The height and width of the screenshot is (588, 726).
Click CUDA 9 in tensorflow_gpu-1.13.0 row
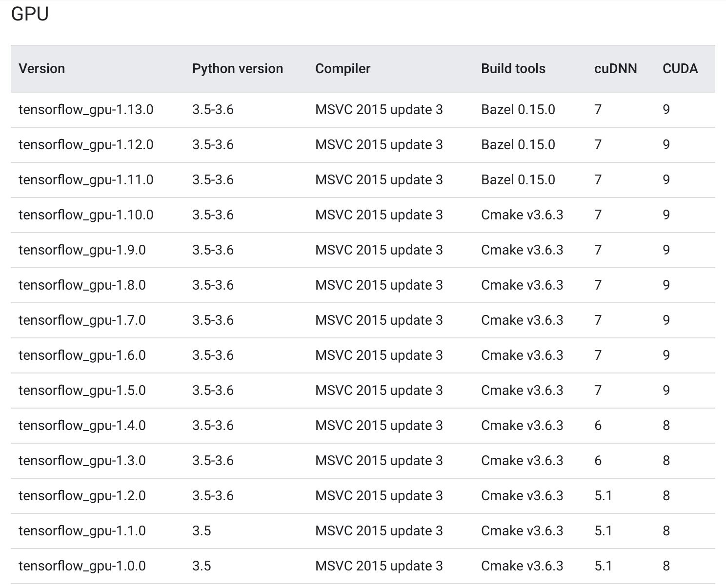click(666, 109)
